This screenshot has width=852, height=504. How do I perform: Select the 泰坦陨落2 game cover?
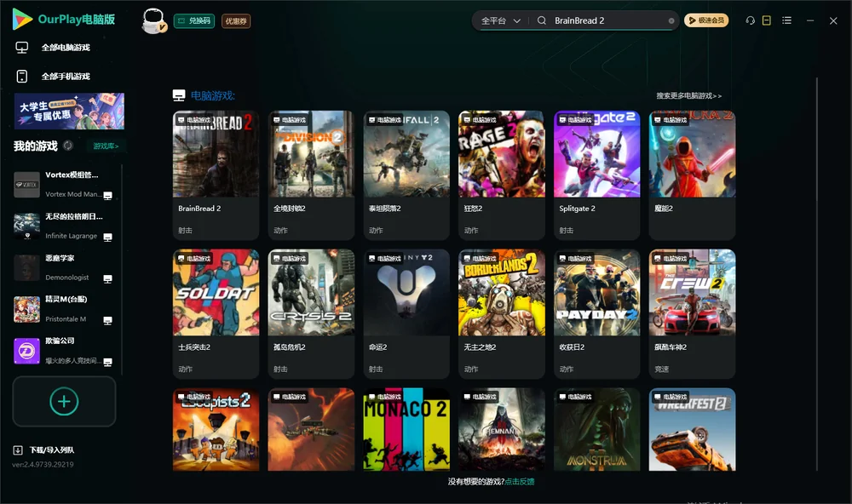[406, 154]
